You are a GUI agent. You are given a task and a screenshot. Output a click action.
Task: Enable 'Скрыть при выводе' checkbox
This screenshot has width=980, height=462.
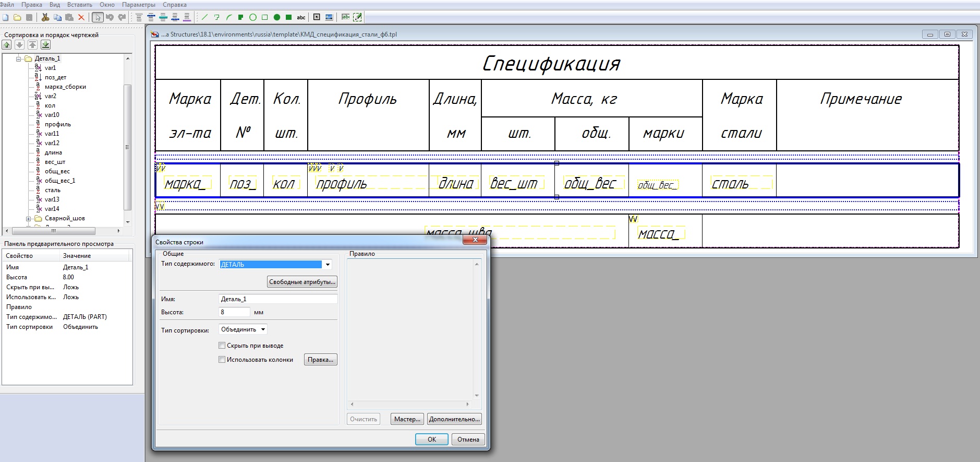(222, 346)
